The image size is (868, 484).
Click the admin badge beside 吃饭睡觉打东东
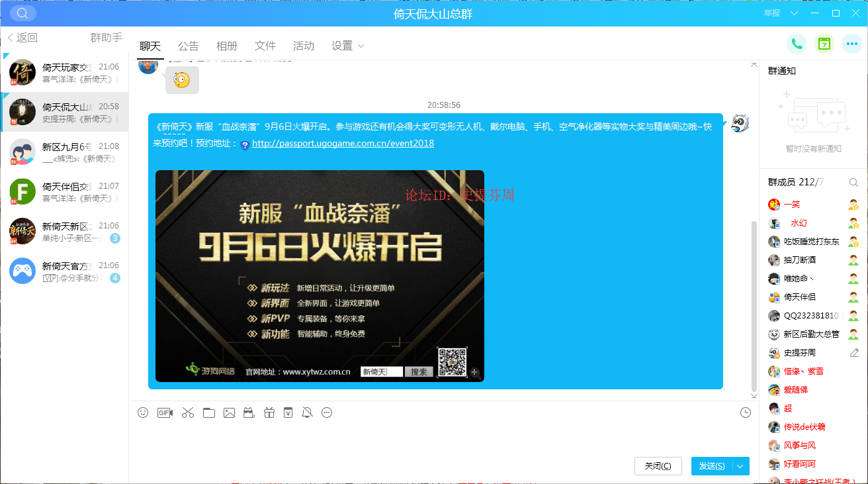pos(853,242)
